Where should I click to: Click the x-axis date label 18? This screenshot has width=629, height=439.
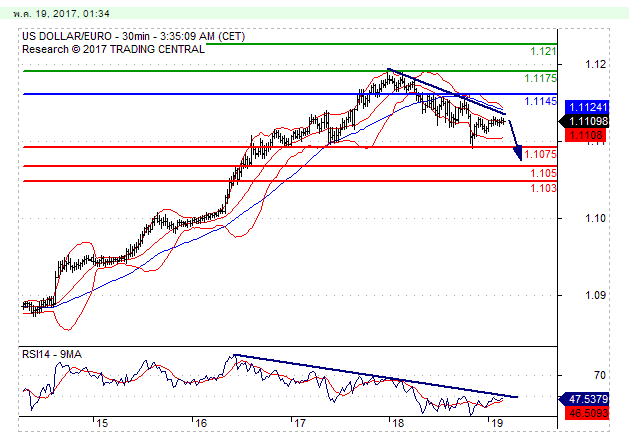point(398,423)
